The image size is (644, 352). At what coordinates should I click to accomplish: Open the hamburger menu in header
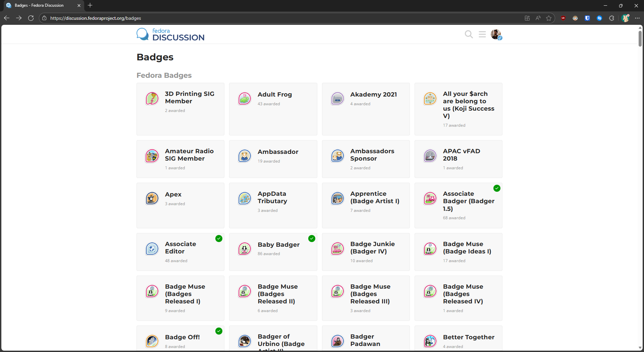click(x=482, y=35)
